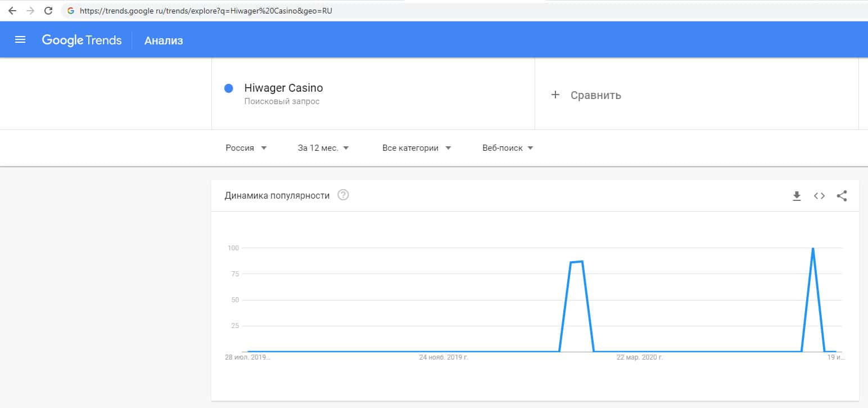Click the 28 июл. 2019 date label

point(248,357)
